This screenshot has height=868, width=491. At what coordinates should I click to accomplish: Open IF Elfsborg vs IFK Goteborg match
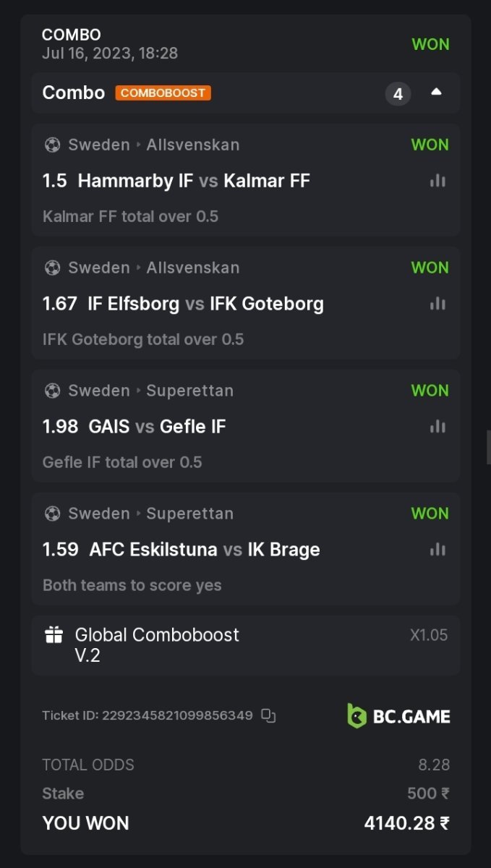pos(205,304)
